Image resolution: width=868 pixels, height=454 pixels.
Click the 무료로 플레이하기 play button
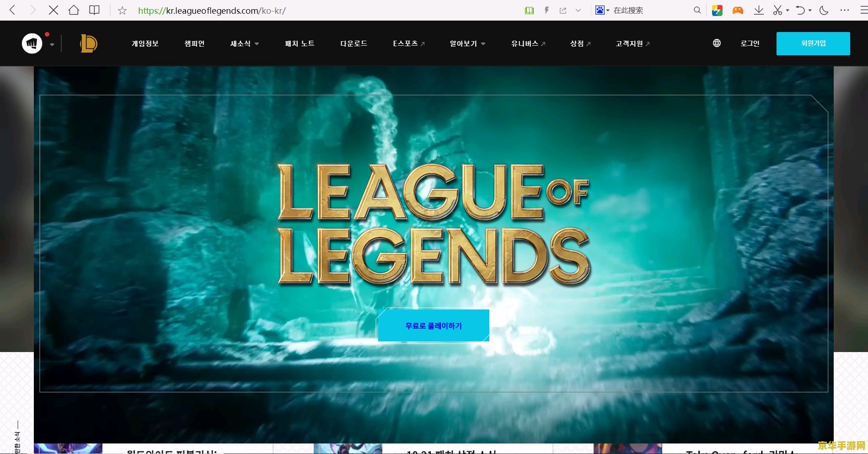coord(434,326)
